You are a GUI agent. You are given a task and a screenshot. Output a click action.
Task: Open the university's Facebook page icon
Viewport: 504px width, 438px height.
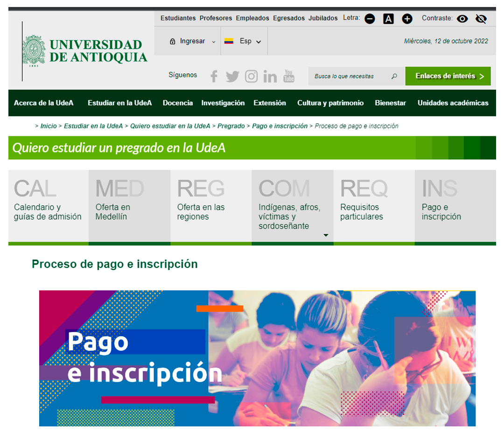point(214,76)
